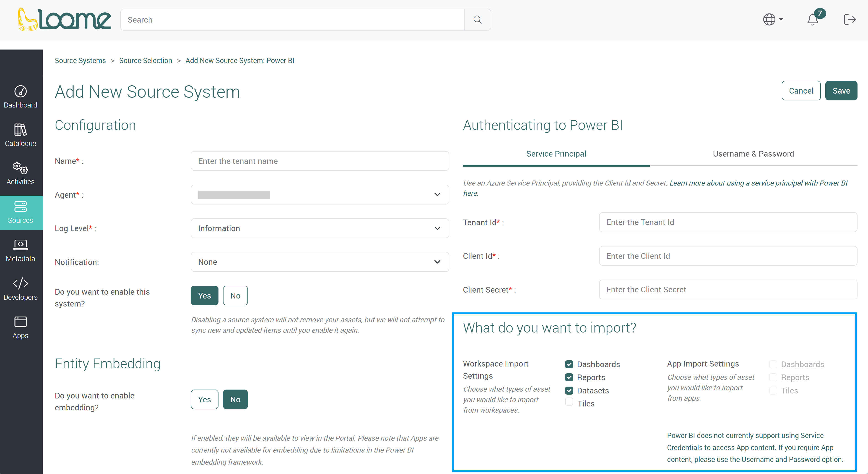Click the Configuration heading

pos(95,125)
